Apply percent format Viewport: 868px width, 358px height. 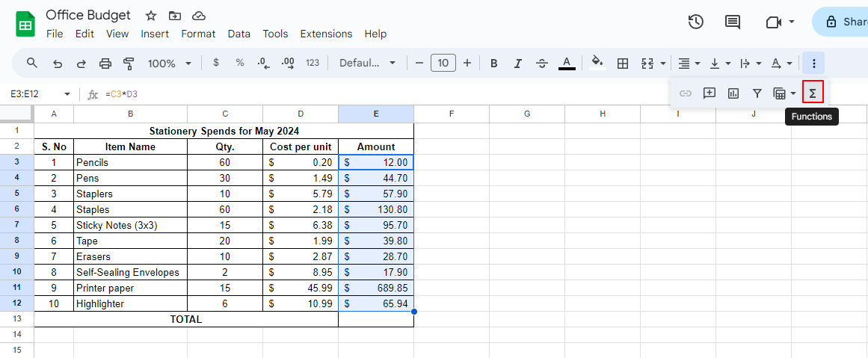(240, 63)
